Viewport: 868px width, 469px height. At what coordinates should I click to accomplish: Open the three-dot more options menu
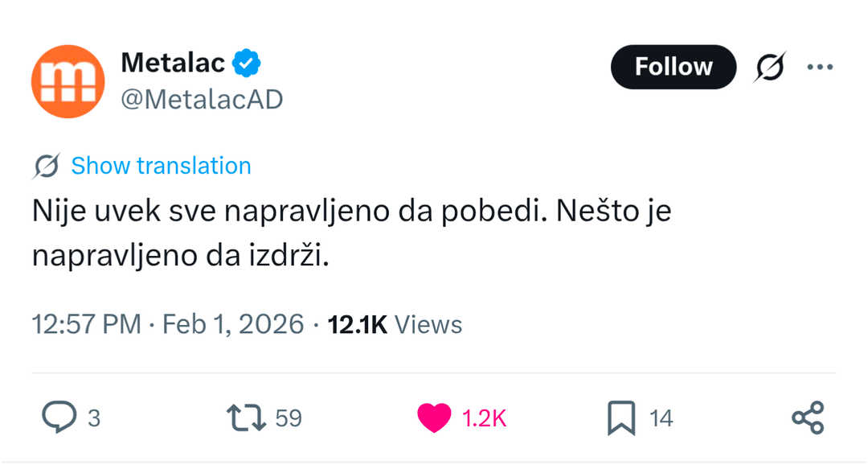820,67
